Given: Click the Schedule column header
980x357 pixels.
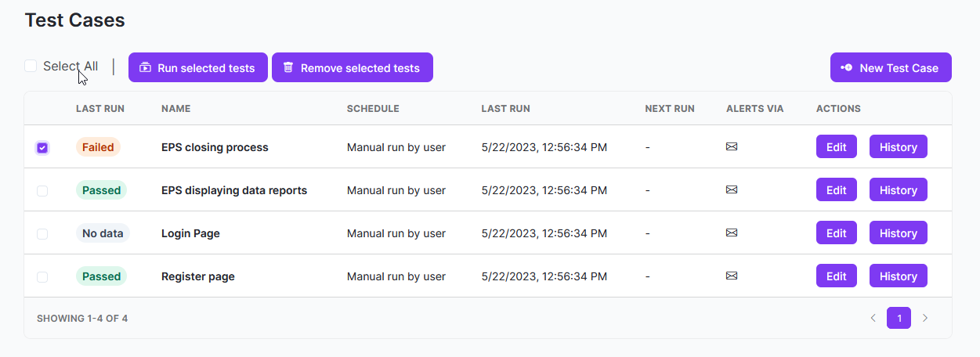Looking at the screenshot, I should pyautogui.click(x=373, y=109).
